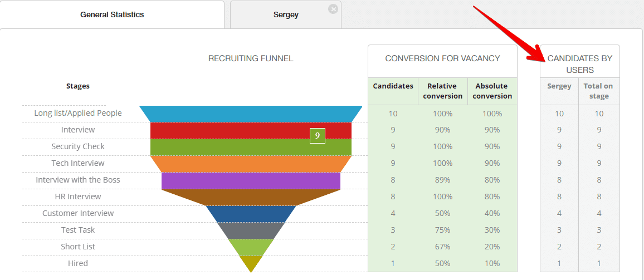The image size is (644, 280).
Task: Click the Candidates column header
Action: [x=393, y=86]
